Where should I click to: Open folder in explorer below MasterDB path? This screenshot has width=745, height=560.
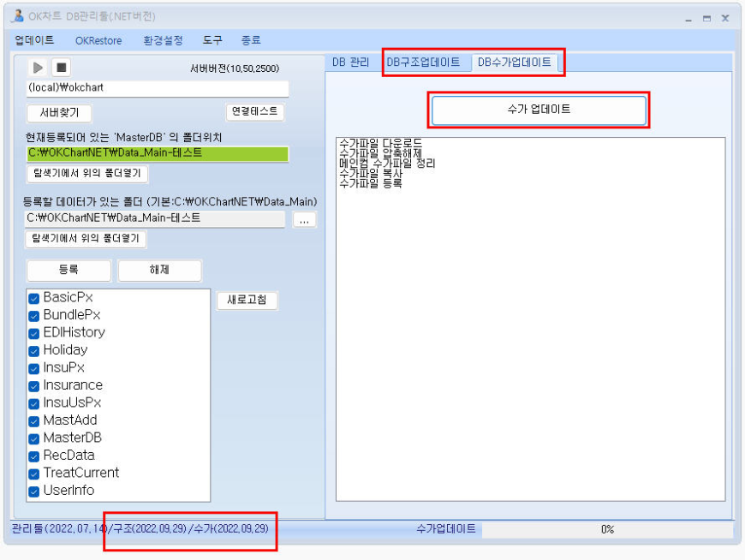click(x=87, y=173)
